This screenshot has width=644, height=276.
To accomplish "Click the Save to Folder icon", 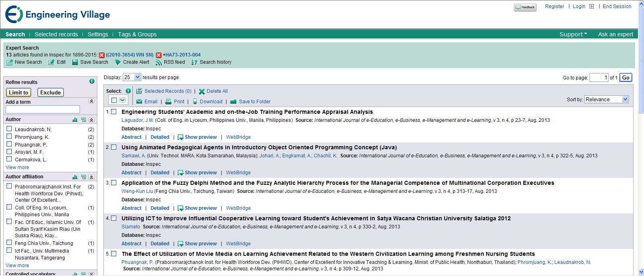I will point(233,102).
